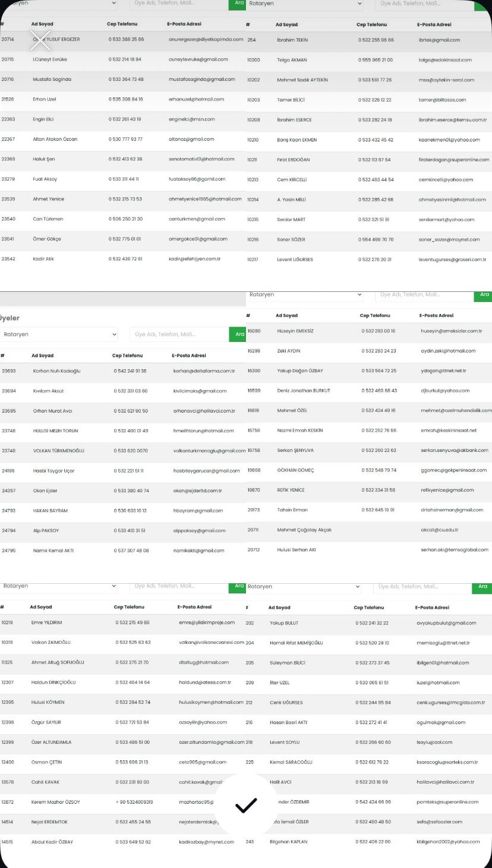Screen dimensions: 492x868
Task: Click Haluk Şen's phone number
Action: point(125,159)
